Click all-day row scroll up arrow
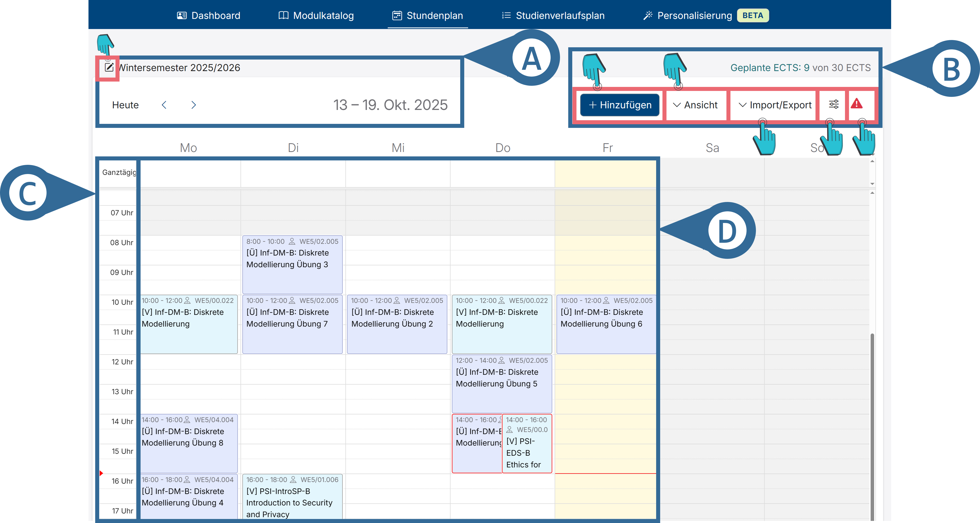This screenshot has height=523, width=980. pyautogui.click(x=872, y=161)
